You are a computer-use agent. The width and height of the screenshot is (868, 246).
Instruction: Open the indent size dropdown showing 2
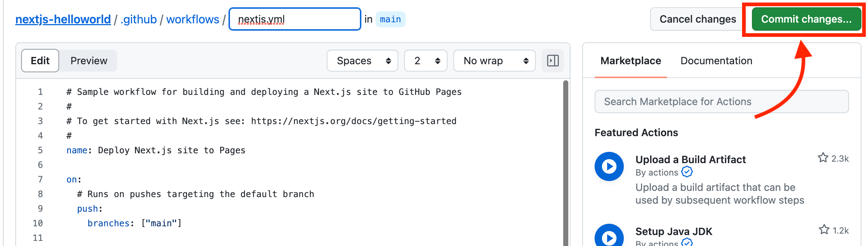425,61
